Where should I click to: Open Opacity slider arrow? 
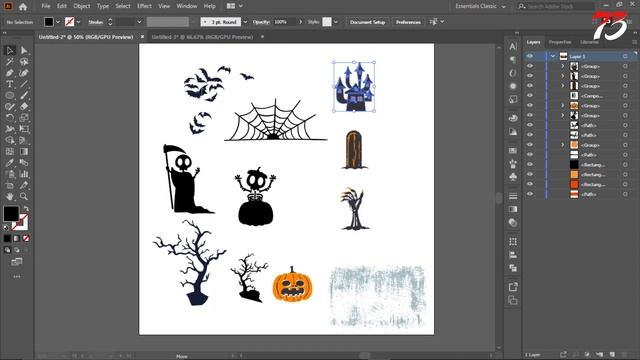click(301, 22)
